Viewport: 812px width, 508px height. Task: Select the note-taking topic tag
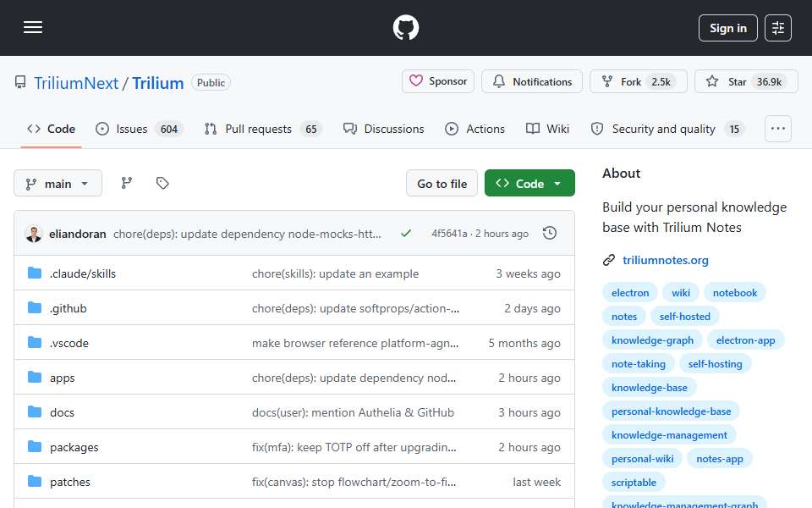coord(638,364)
